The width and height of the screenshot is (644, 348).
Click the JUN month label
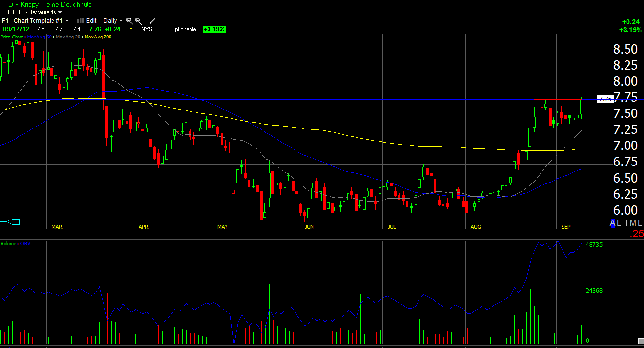click(309, 227)
